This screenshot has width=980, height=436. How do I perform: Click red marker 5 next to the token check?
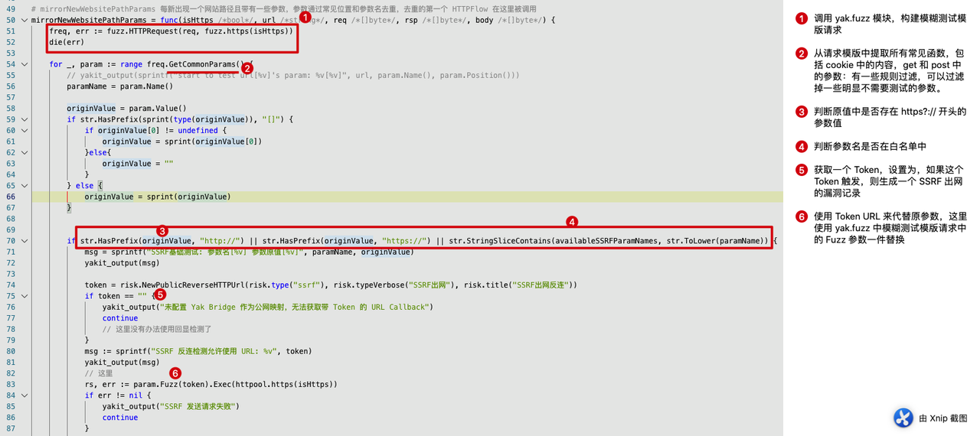click(160, 294)
